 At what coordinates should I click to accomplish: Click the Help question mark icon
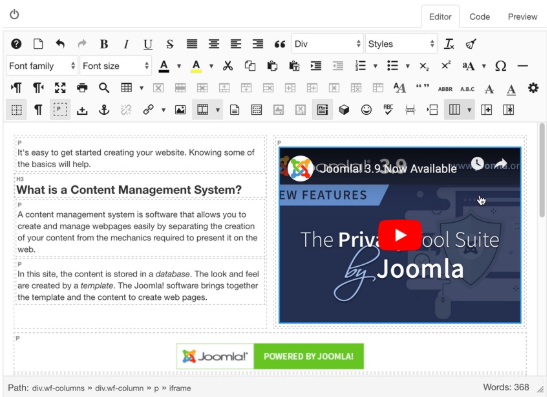coord(16,44)
